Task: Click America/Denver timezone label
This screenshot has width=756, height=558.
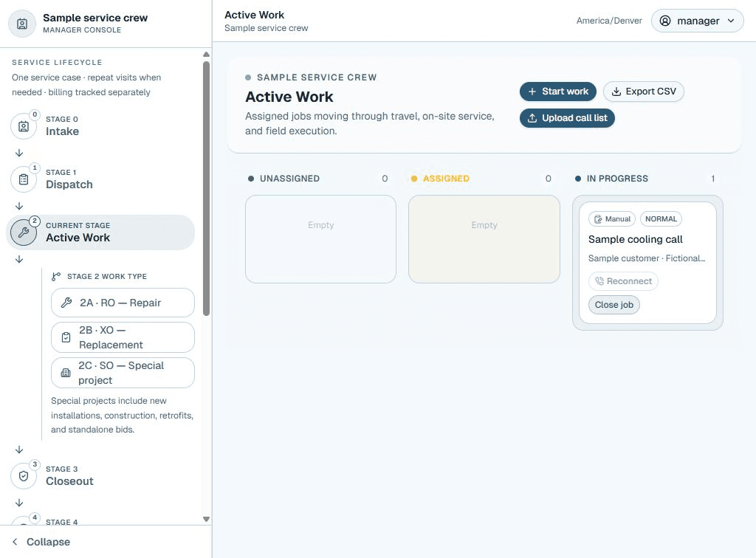Action: [x=609, y=21]
